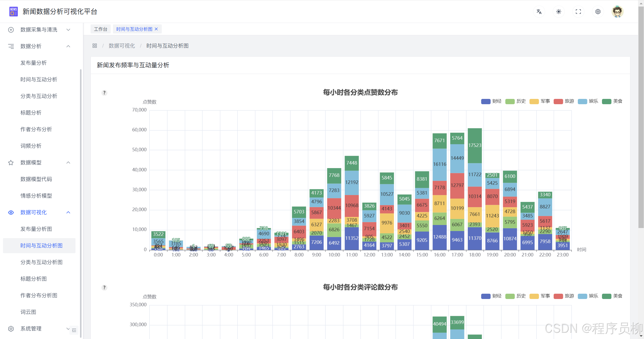
Task: Open 词云图 menu item
Action: coord(39,312)
